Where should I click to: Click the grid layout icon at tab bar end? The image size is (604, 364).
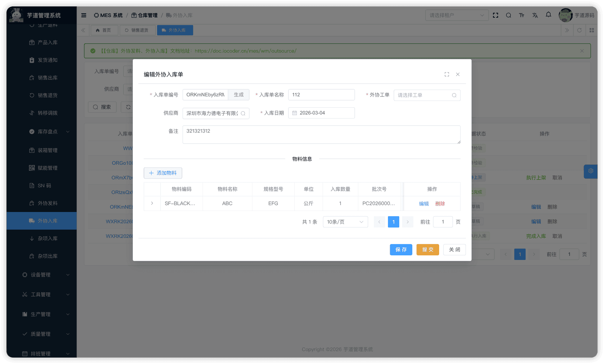pos(592,30)
